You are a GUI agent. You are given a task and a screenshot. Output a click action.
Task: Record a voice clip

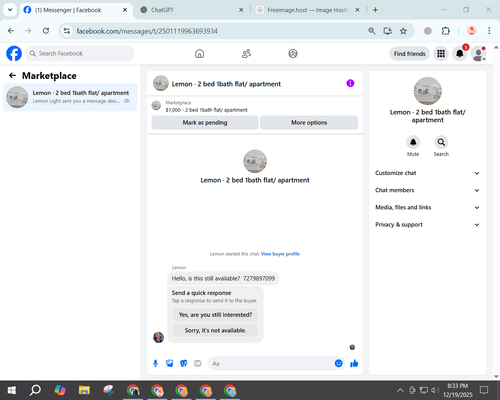[x=155, y=363]
